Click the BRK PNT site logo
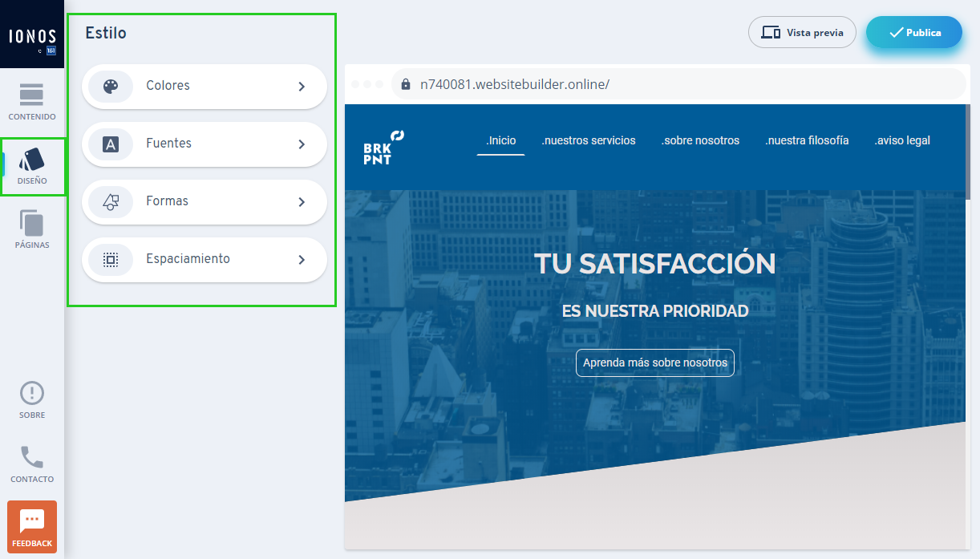Viewport: 980px width, 559px height. coord(383,148)
